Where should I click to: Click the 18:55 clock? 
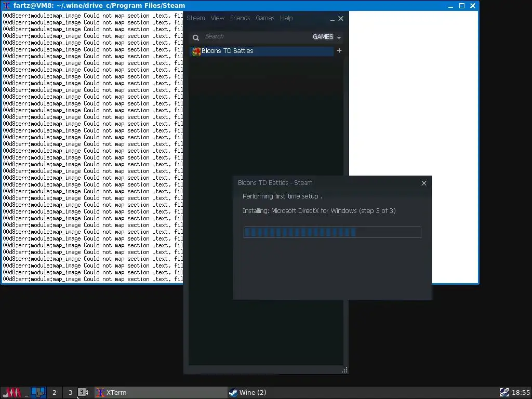point(521,393)
